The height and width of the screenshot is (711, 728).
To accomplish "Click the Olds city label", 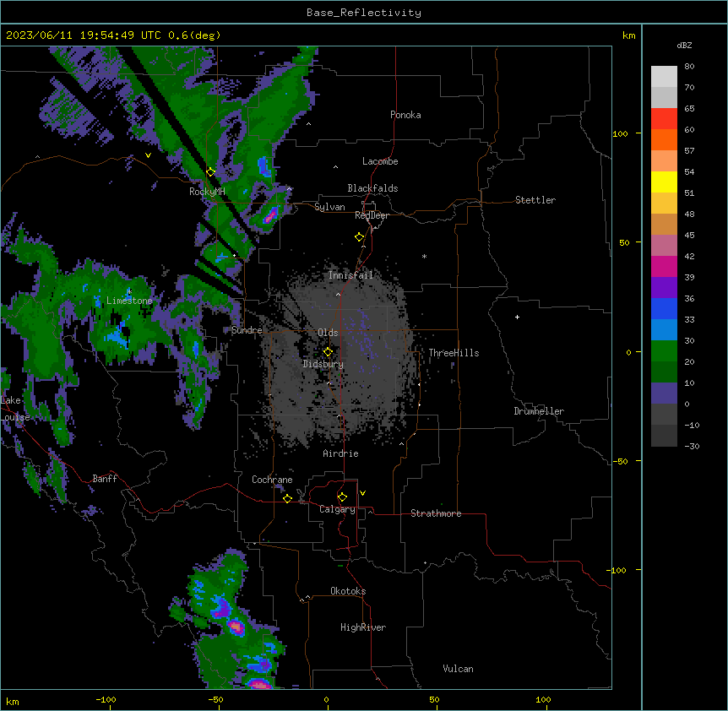I will click(328, 333).
